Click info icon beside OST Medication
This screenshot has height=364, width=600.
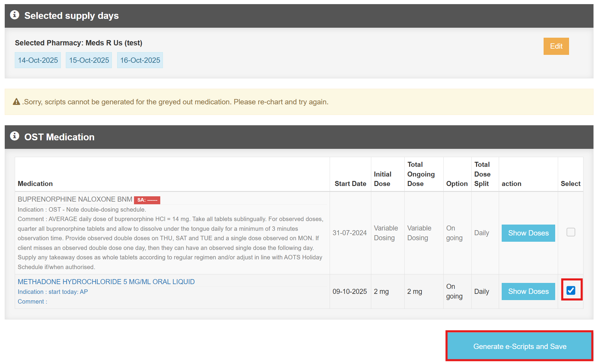tap(14, 136)
